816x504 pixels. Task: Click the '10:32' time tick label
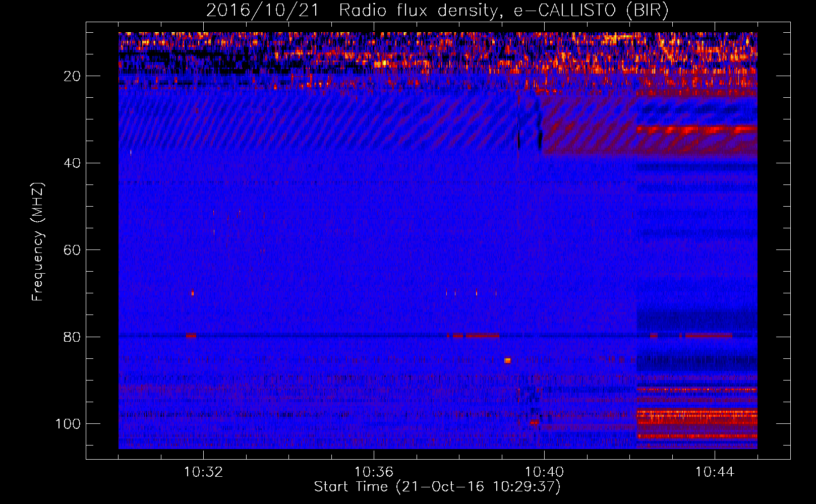point(203,472)
